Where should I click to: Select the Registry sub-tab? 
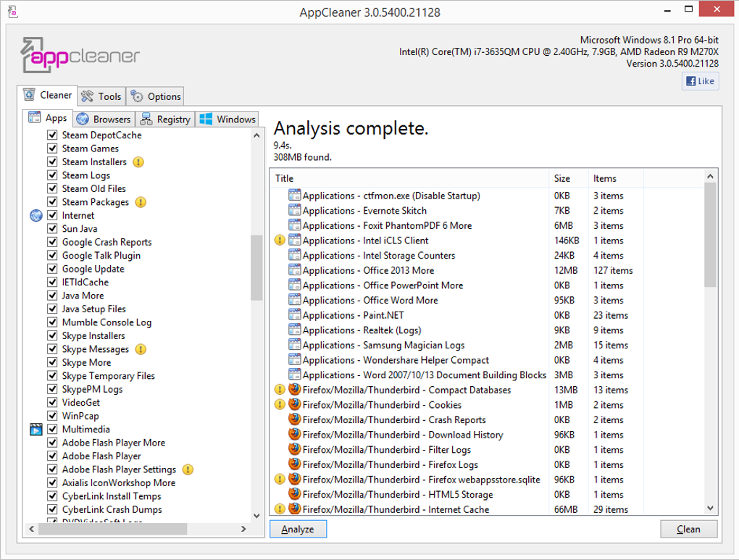(165, 120)
